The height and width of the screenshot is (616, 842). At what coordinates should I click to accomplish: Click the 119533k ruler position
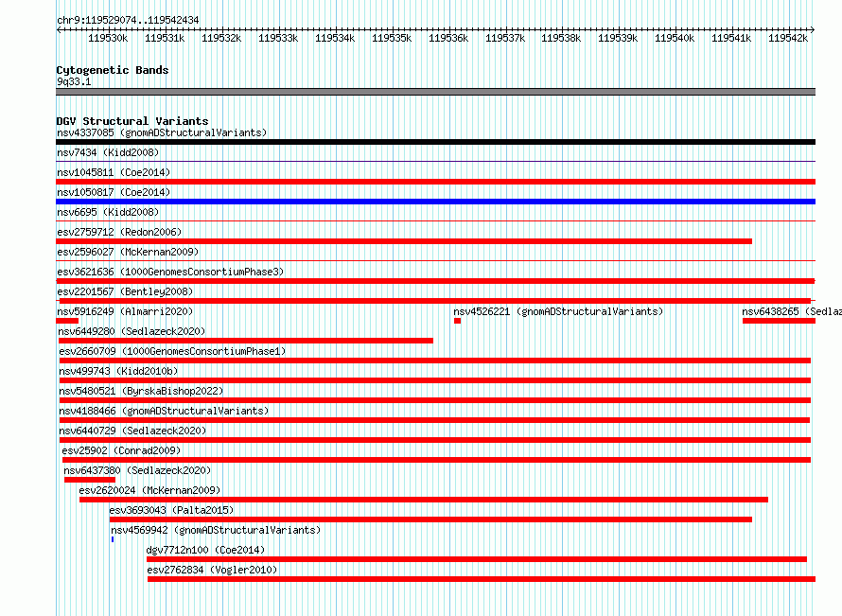pyautogui.click(x=278, y=38)
